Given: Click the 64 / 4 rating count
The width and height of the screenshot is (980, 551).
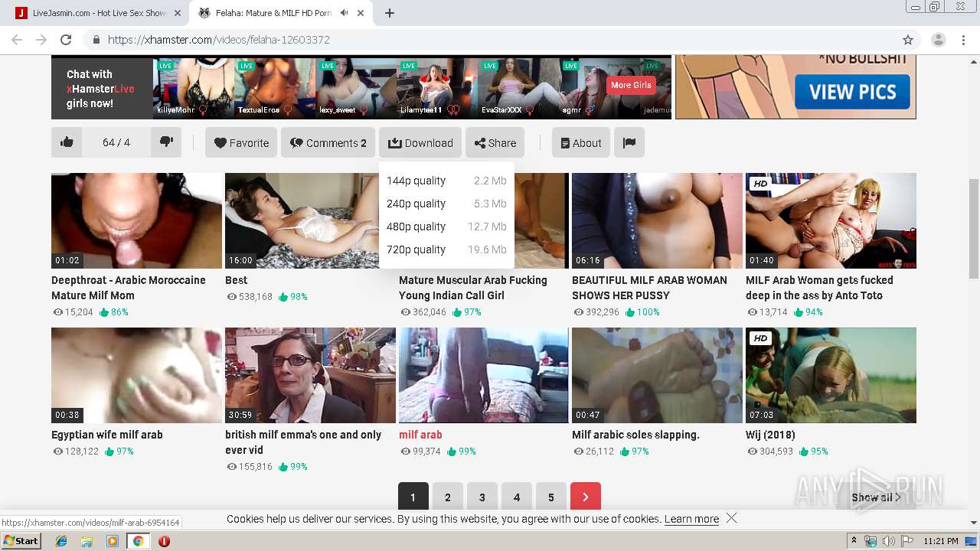Looking at the screenshot, I should [x=116, y=142].
